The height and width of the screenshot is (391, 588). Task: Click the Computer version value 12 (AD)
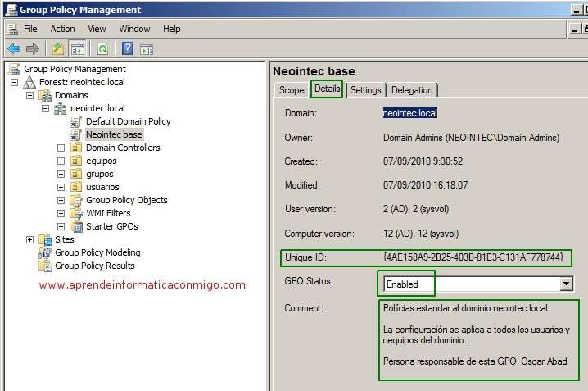click(421, 234)
